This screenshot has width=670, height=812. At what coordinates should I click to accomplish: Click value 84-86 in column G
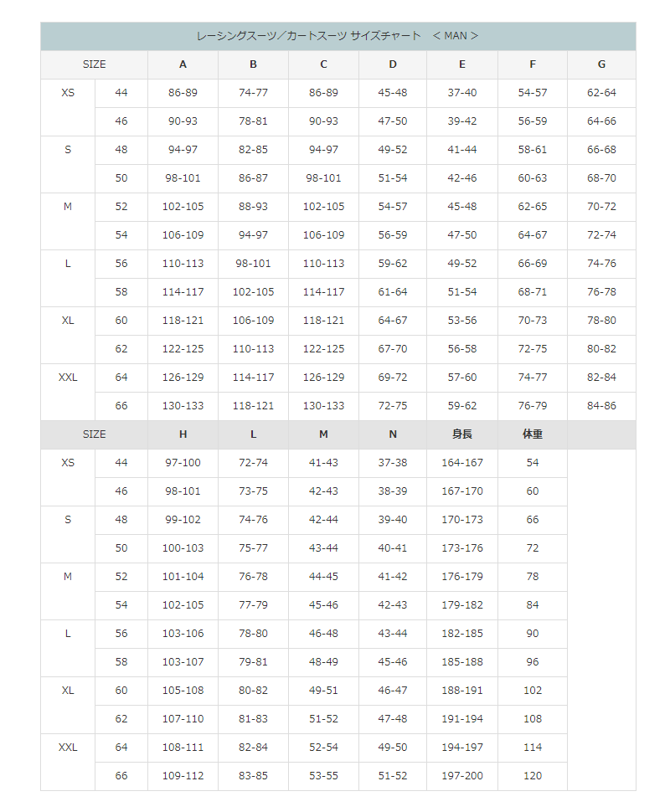point(601,406)
